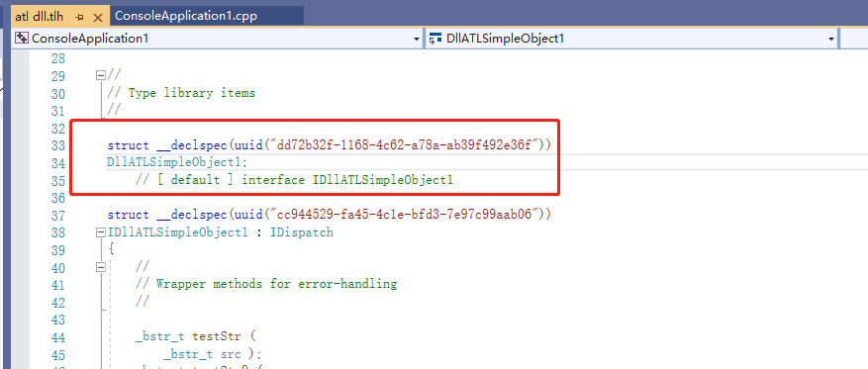Switch to the atl dll.tlh tab
This screenshot has width=868, height=369.
click(x=39, y=17)
